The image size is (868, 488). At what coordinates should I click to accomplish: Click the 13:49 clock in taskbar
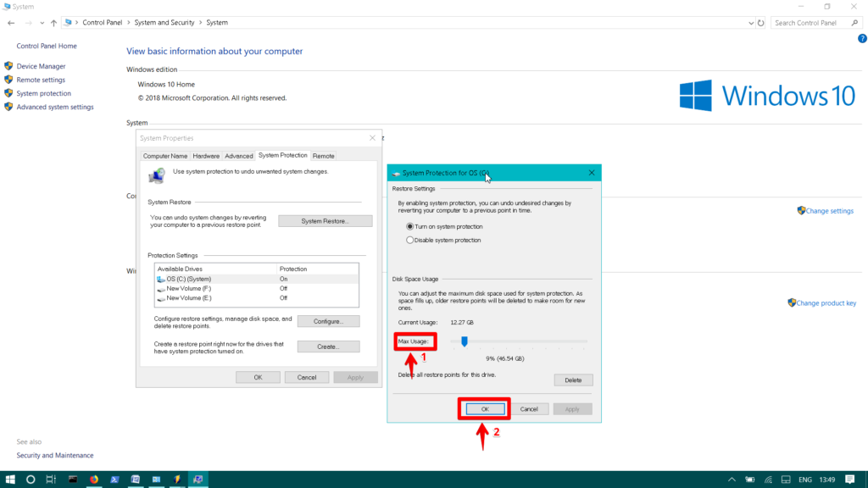point(827,480)
